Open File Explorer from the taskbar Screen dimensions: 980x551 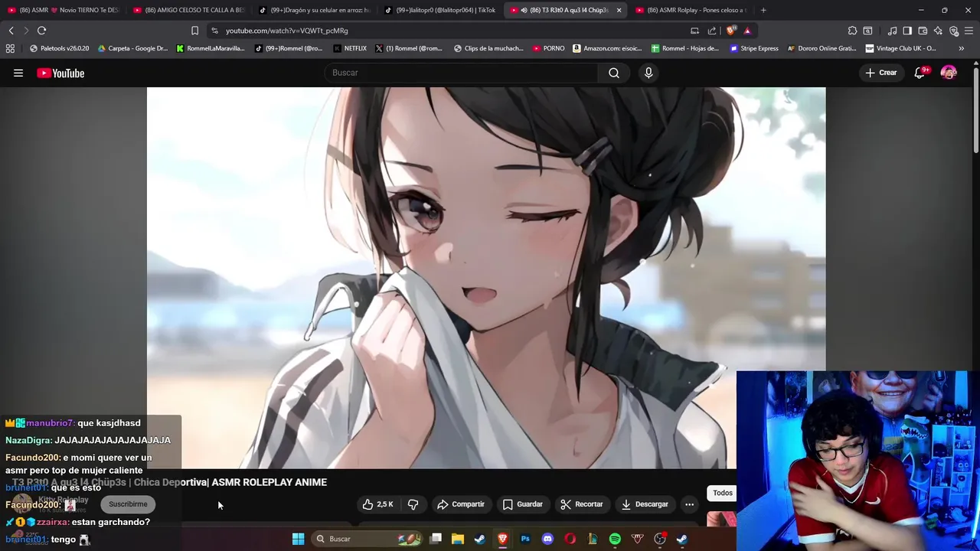coord(458,539)
